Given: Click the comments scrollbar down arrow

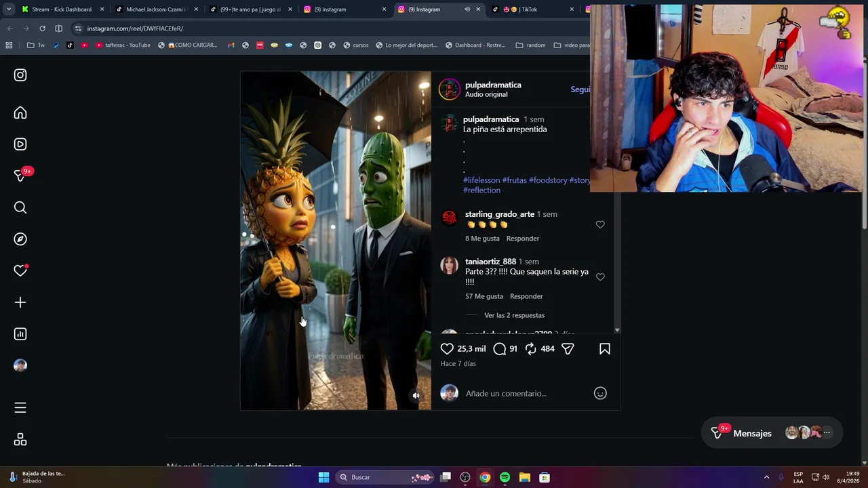Looking at the screenshot, I should coord(616,330).
